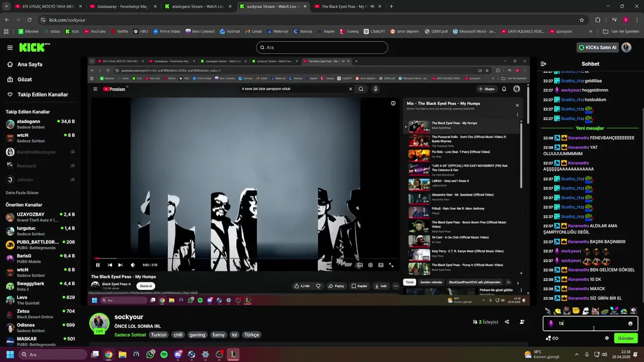Click the purple microphone badge in chat input
This screenshot has height=362, width=644.
coord(551,323)
